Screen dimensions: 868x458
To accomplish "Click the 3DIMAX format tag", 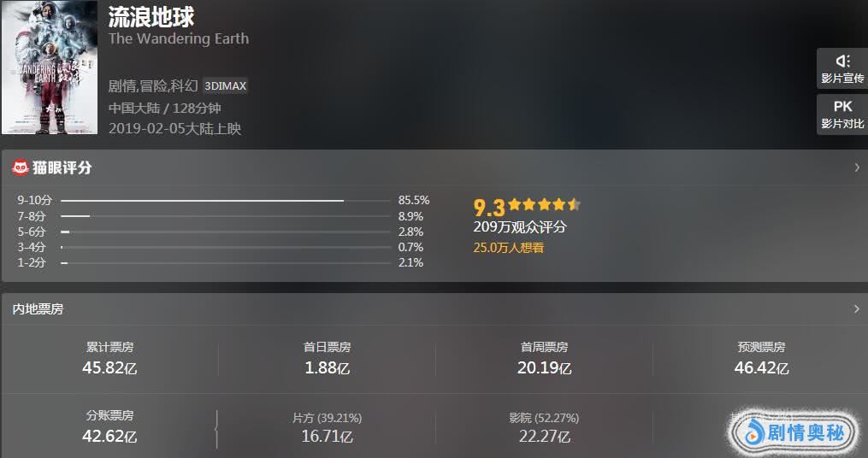I will coord(225,86).
